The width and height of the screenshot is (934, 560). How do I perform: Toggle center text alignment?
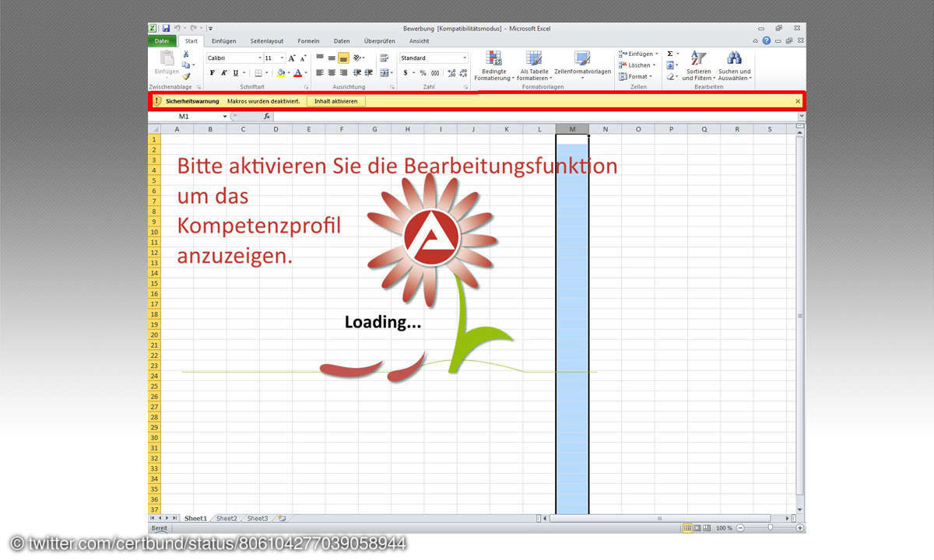pos(332,73)
